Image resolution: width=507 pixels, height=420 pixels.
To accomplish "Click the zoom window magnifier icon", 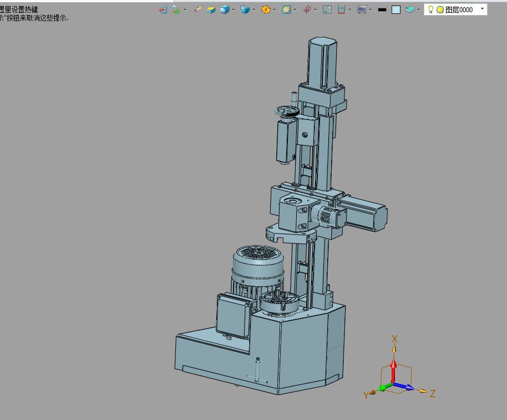I will coord(286,9).
